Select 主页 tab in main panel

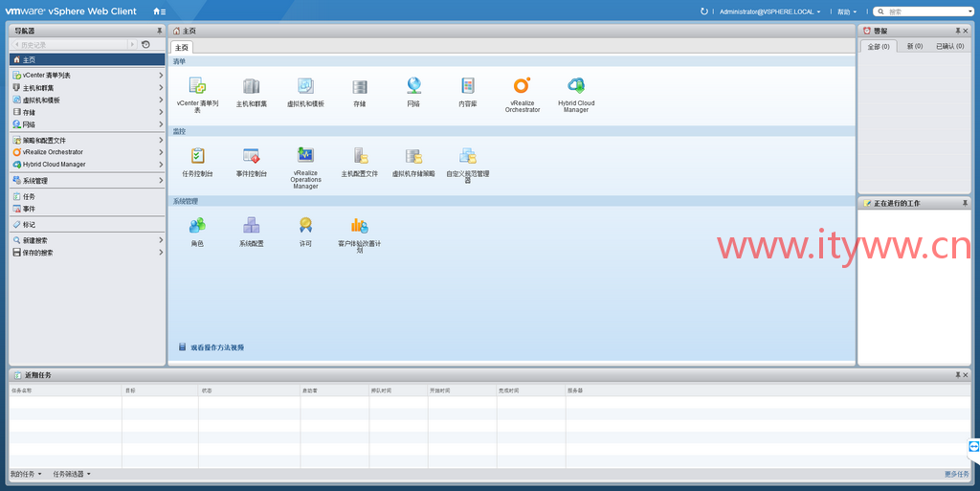[181, 48]
